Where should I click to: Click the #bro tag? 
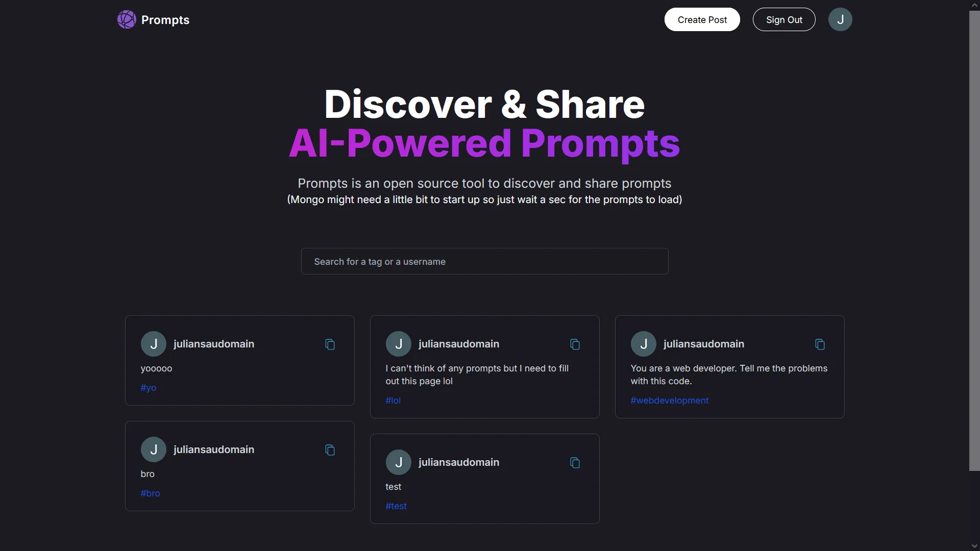tap(150, 493)
